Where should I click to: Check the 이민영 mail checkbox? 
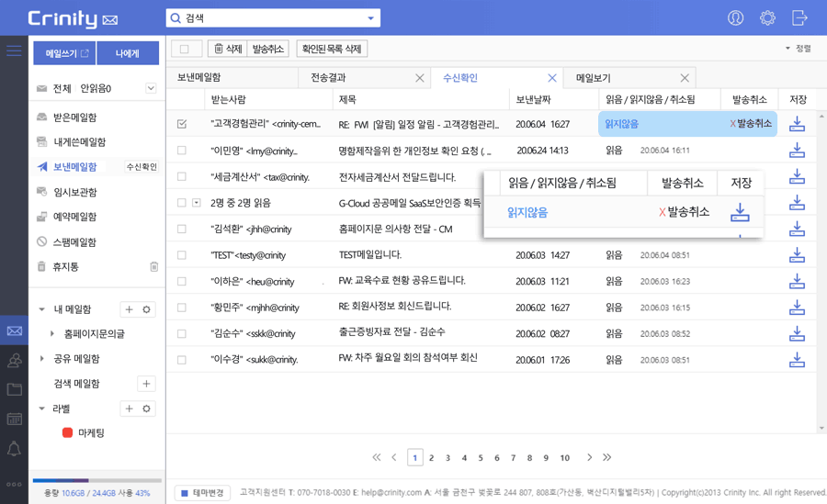(182, 151)
